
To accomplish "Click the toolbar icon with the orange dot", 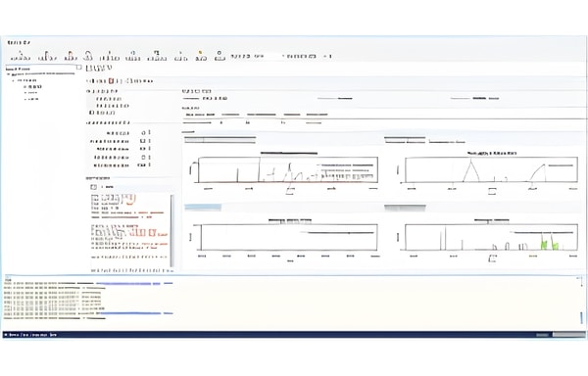I will (201, 56).
